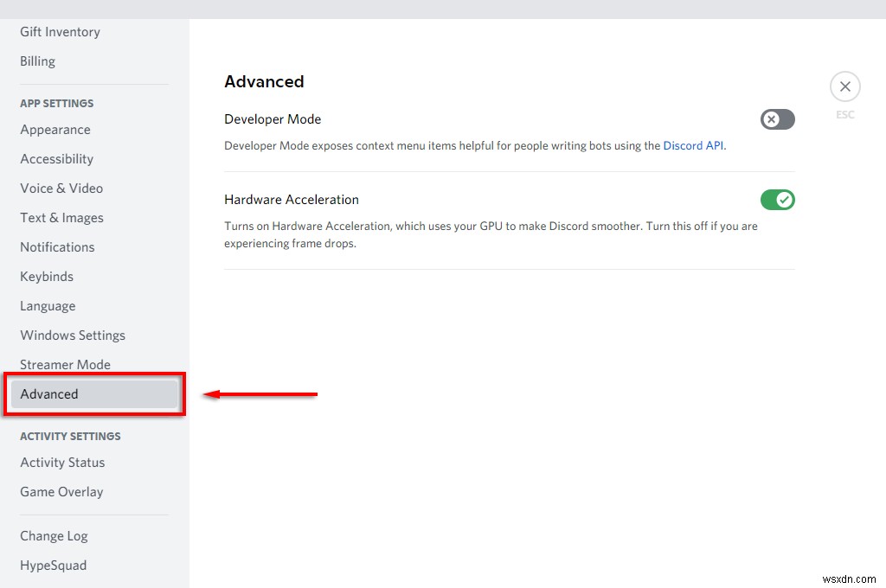The width and height of the screenshot is (886, 588).
Task: Select Notifications in the sidebar
Action: [x=57, y=247]
